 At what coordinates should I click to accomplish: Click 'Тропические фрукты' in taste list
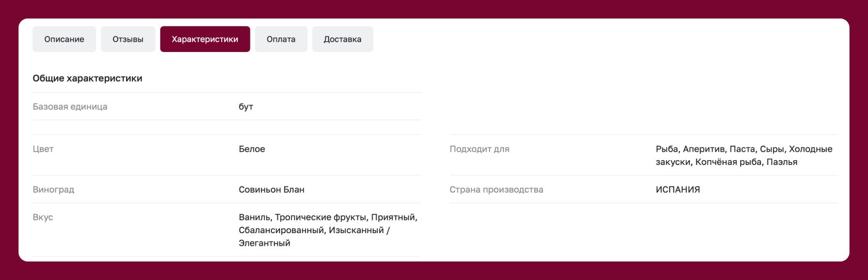[x=321, y=218]
